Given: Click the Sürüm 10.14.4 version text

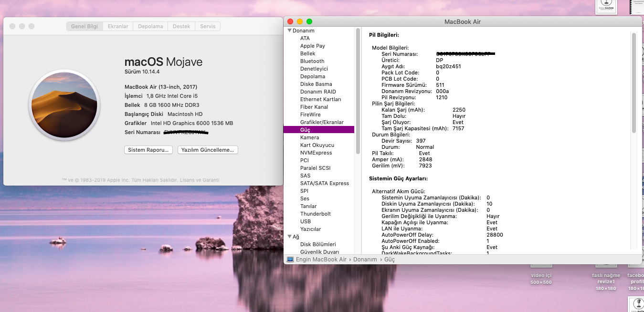Looking at the screenshot, I should coord(142,72).
